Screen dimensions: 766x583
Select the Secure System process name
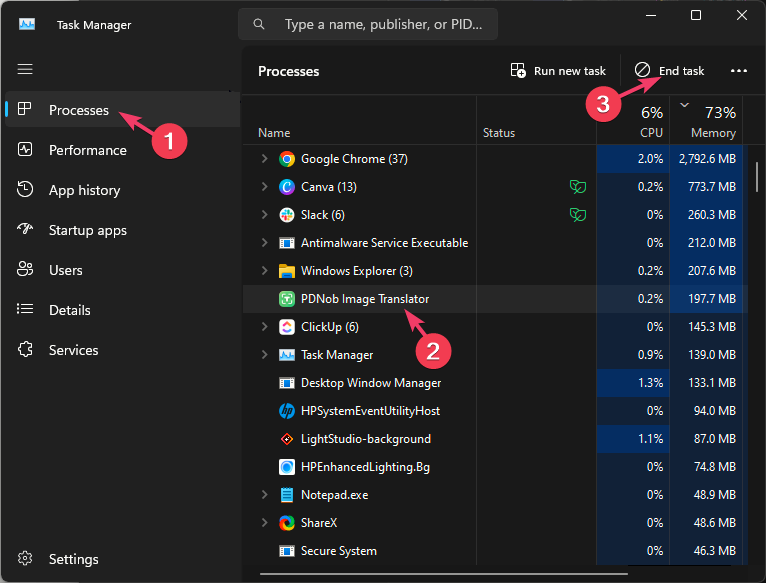(x=339, y=551)
